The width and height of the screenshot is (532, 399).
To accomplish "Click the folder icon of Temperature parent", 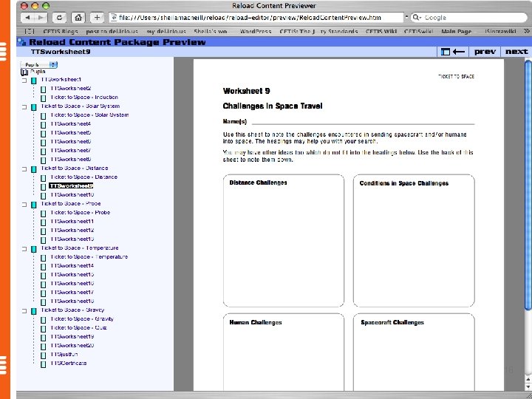I will click(x=33, y=250).
